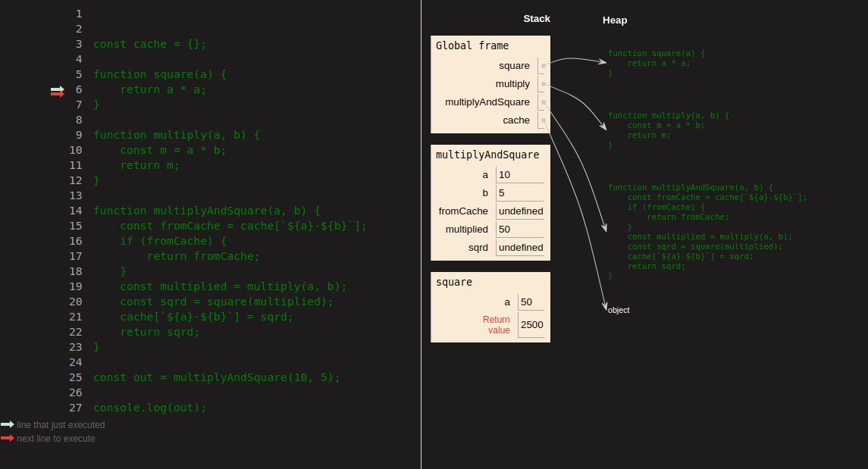The image size is (868, 469).
Task: Click editor line 'return m;' on line 11
Action: tap(149, 165)
